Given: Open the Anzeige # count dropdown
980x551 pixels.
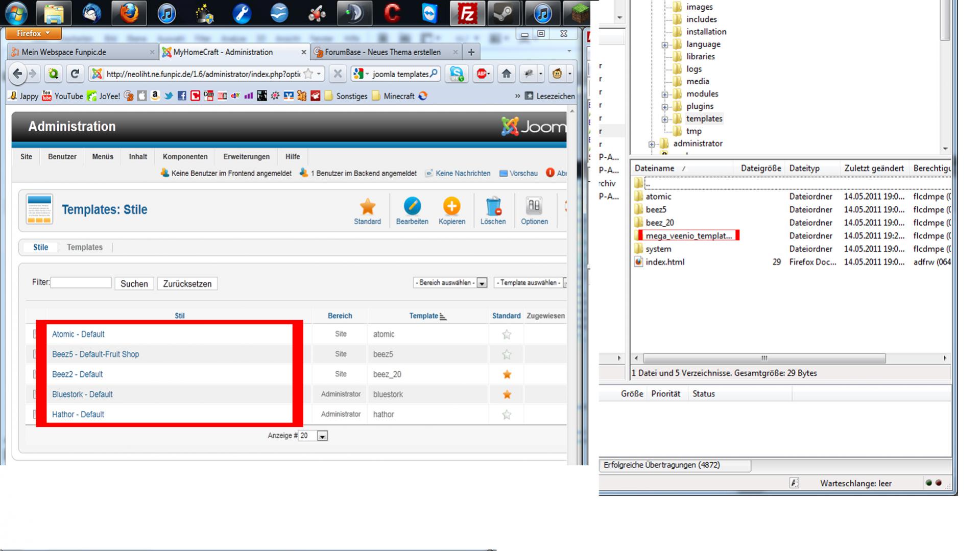Looking at the screenshot, I should [x=313, y=436].
